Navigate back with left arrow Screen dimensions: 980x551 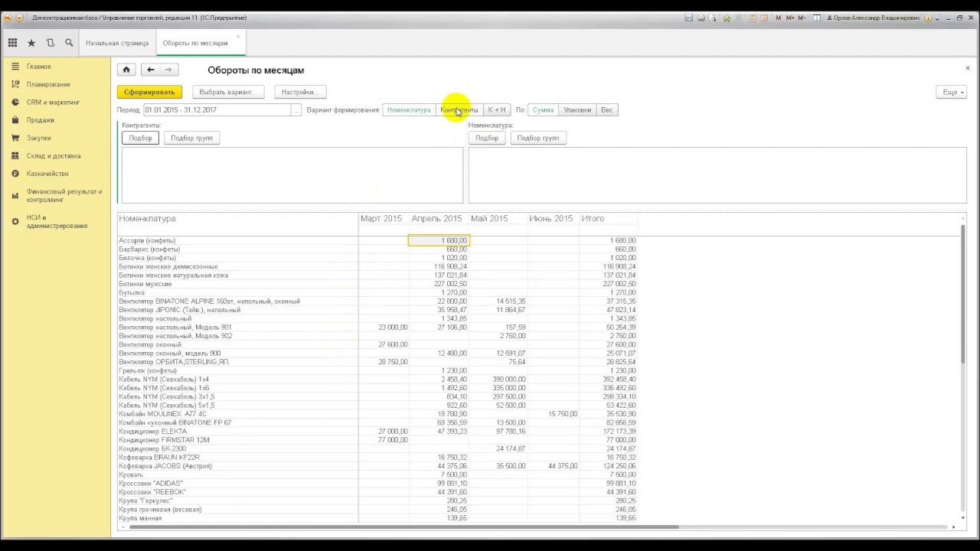pos(151,70)
